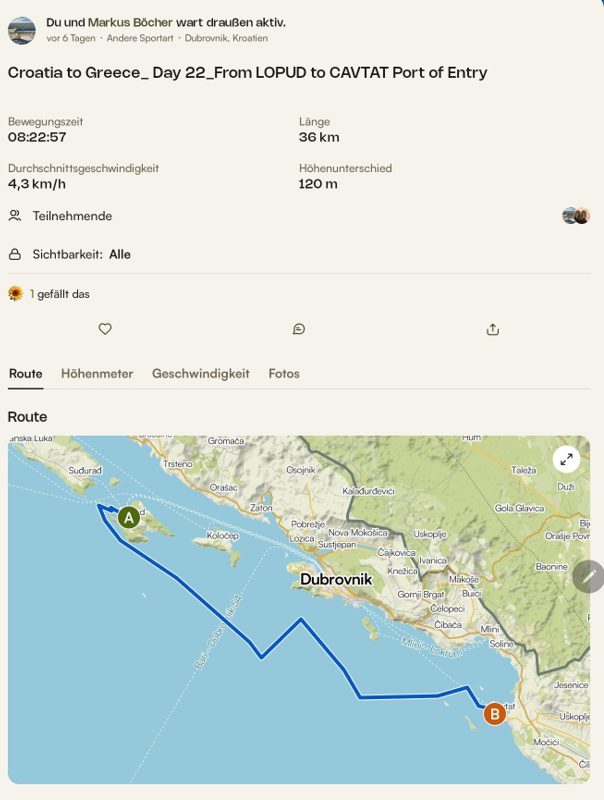Click the sunflower reaction icon

pyautogui.click(x=15, y=294)
